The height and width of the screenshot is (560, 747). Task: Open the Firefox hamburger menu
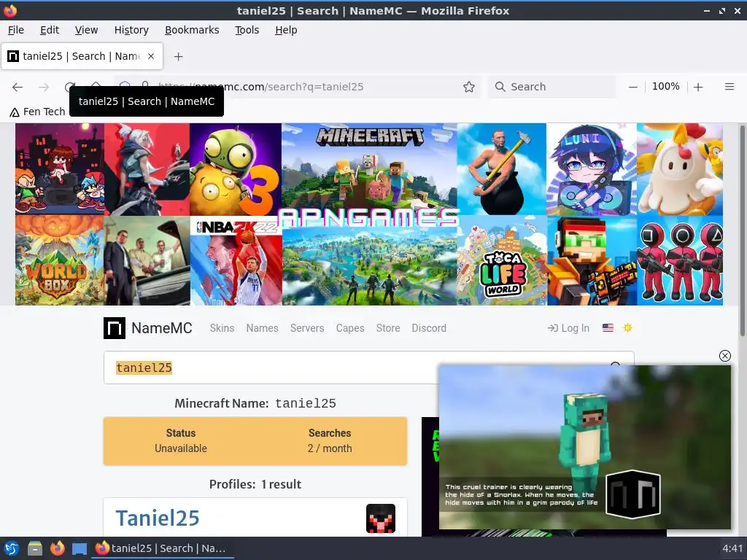pos(729,87)
